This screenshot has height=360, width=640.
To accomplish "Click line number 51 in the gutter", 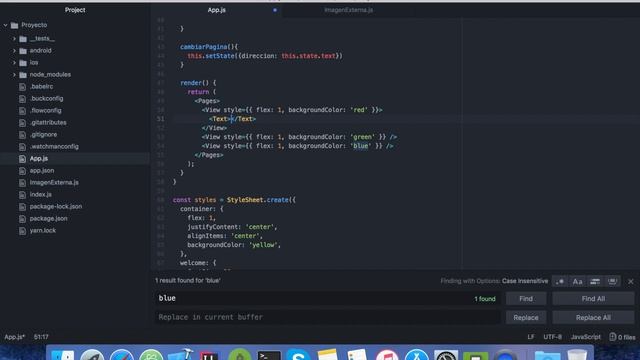I will [160, 119].
